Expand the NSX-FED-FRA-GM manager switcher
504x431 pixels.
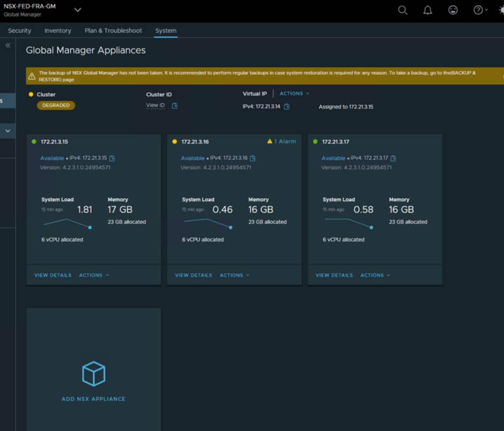click(77, 10)
